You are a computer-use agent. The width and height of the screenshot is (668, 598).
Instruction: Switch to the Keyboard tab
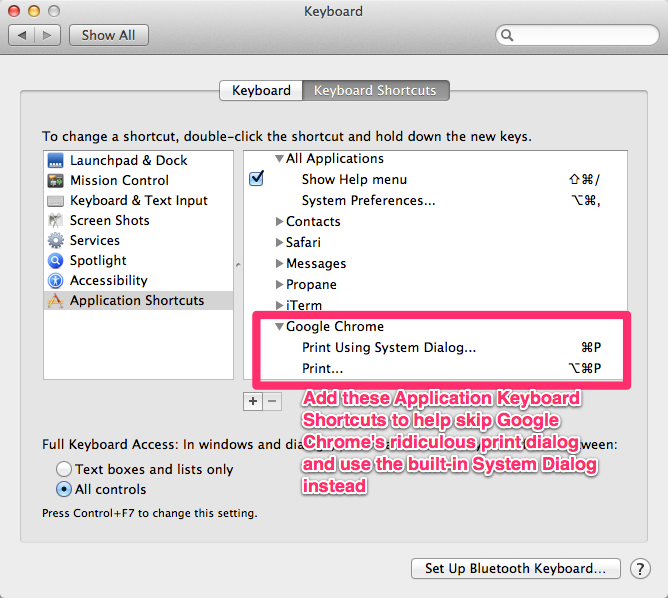[261, 90]
